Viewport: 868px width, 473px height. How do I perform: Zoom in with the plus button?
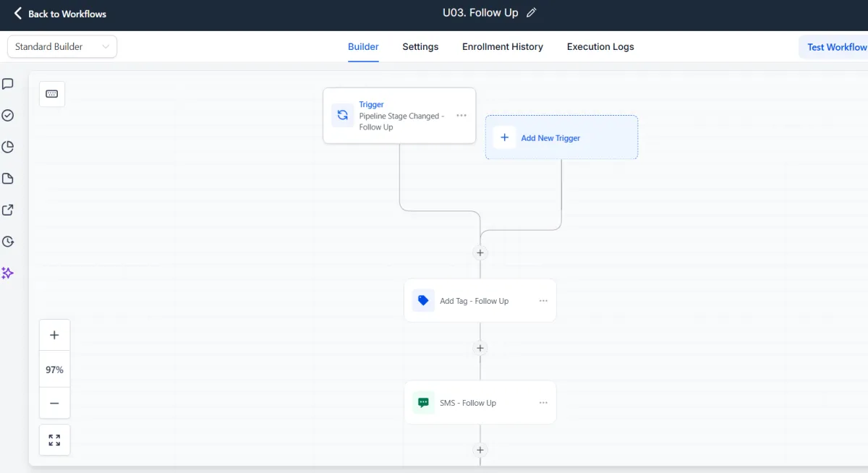(x=54, y=336)
